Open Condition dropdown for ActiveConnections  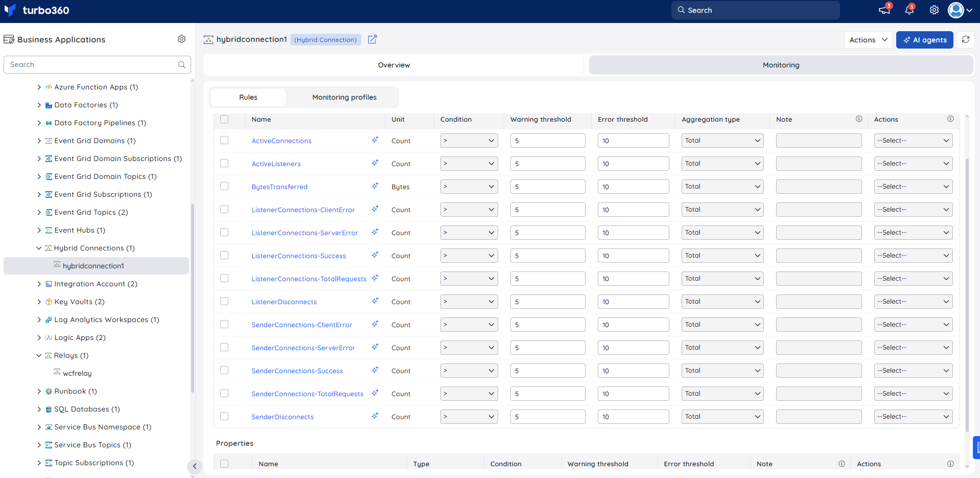469,141
